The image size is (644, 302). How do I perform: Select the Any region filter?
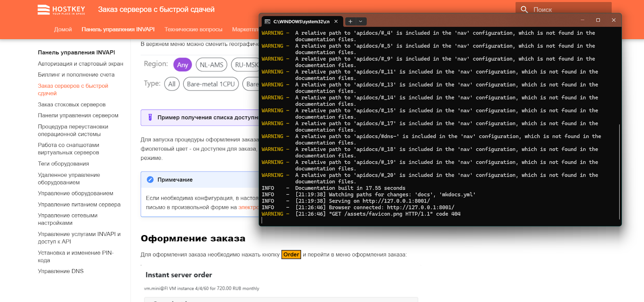[x=182, y=65]
